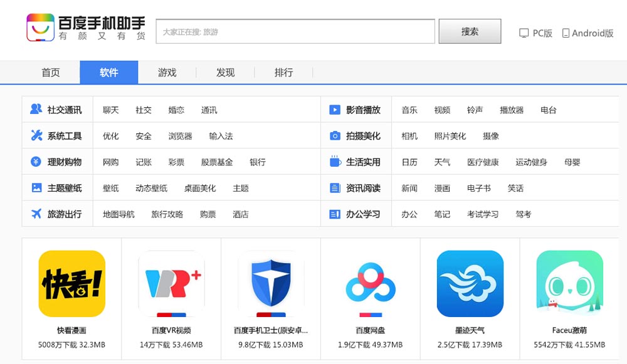627x364 pixels.
Task: Click the 百度VR视频 app name
Action: click(171, 330)
